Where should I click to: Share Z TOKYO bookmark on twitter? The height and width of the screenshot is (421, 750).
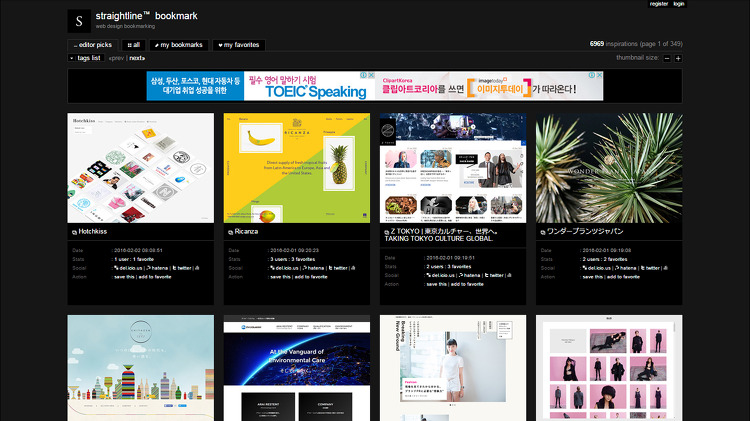click(x=494, y=275)
